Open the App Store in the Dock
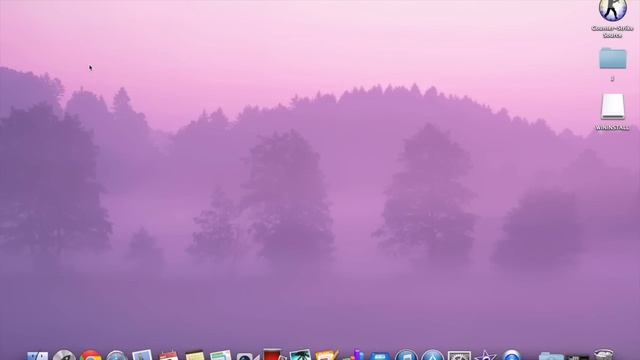This screenshot has height=360, width=640. point(433,355)
